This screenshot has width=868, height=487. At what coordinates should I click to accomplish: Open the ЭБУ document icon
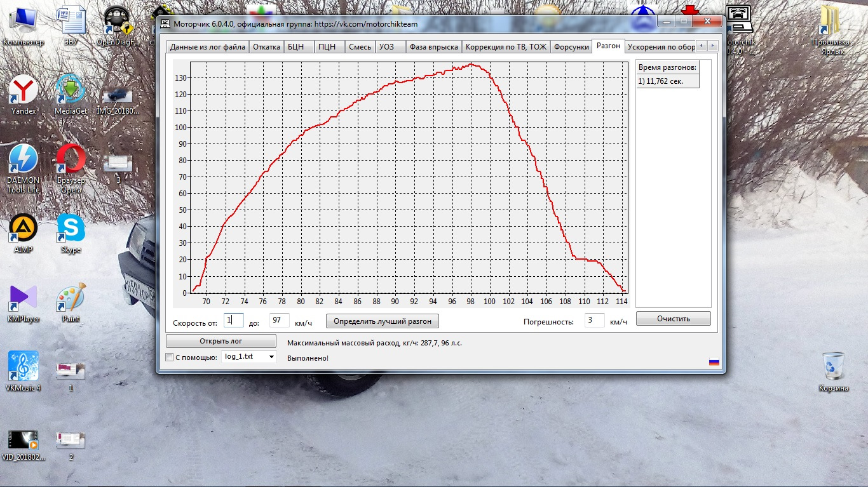tap(71, 24)
